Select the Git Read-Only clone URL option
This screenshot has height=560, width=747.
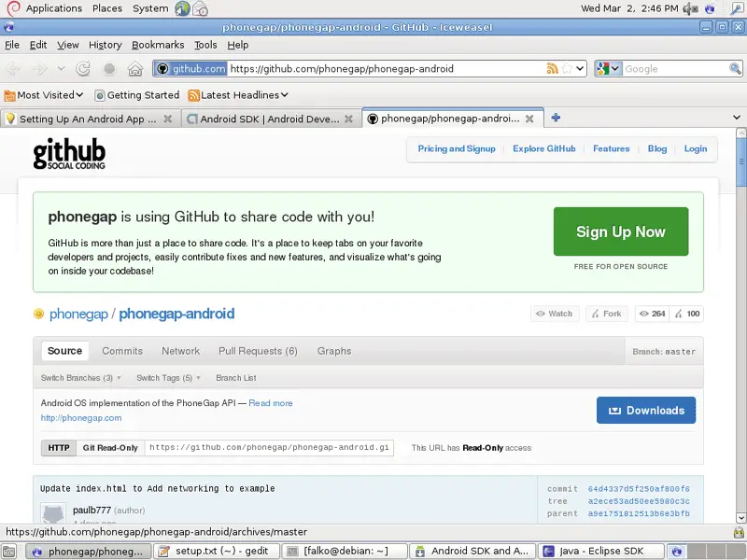pos(110,448)
